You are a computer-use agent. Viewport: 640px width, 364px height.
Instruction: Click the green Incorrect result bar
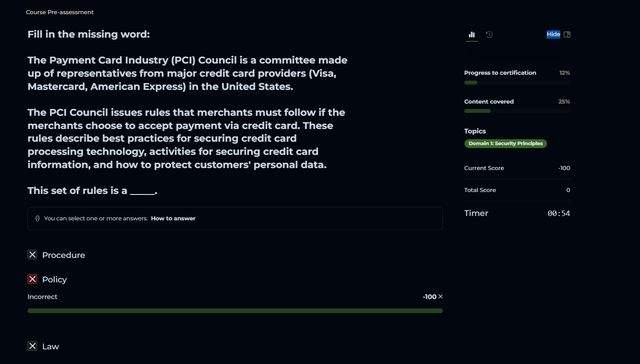tap(235, 311)
